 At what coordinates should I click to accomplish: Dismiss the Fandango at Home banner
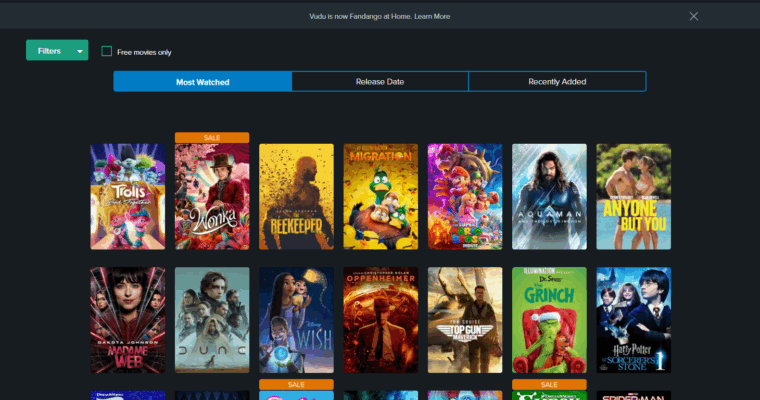(x=693, y=16)
